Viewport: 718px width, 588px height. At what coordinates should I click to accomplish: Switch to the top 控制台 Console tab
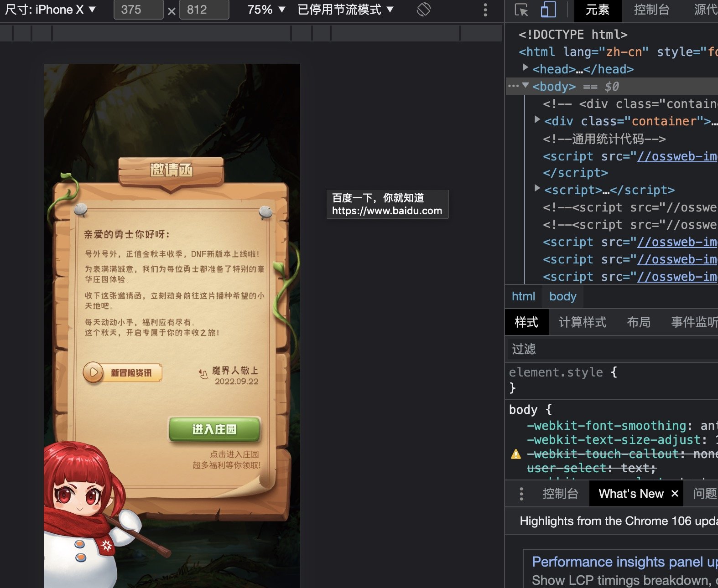(x=651, y=10)
